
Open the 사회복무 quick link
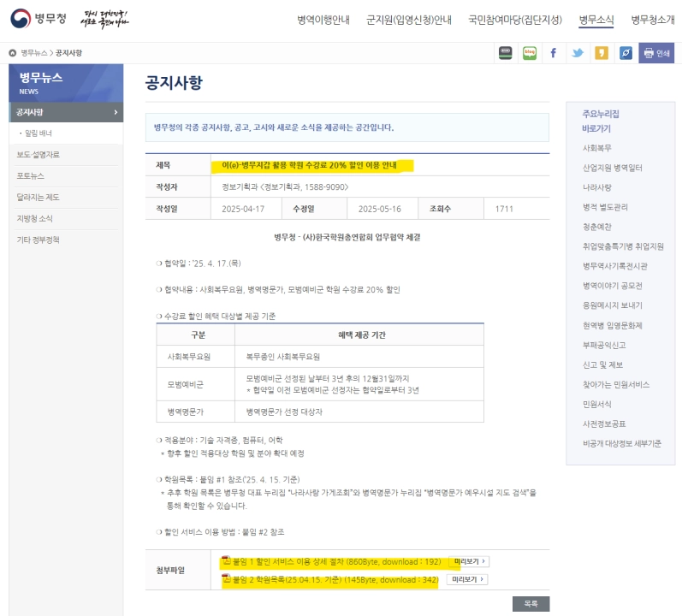pyautogui.click(x=596, y=148)
